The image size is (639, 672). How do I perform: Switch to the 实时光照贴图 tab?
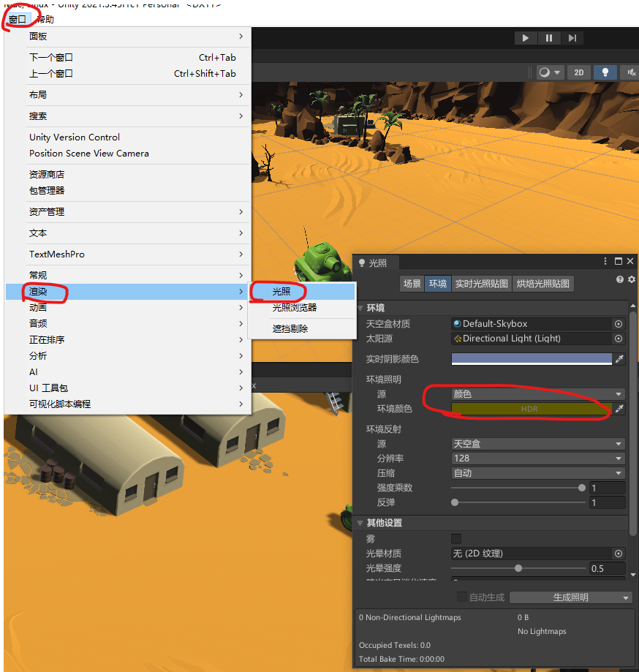click(481, 284)
